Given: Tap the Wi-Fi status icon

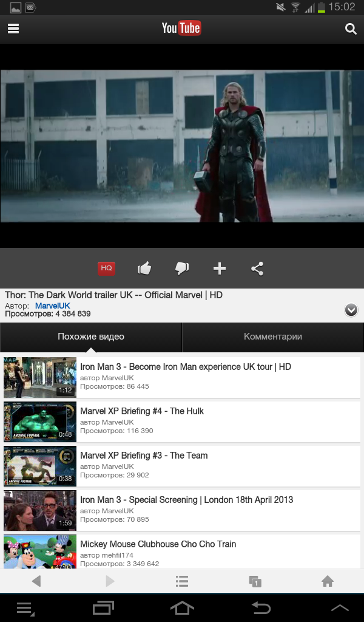Looking at the screenshot, I should 295,7.
